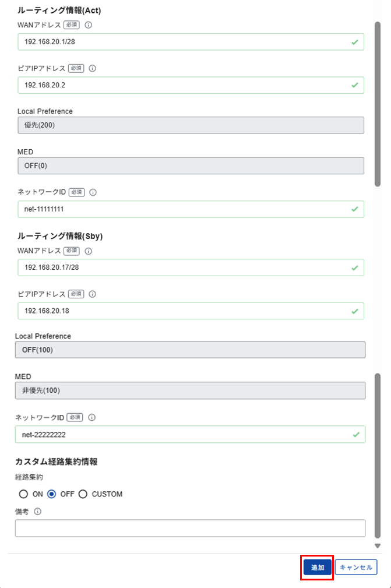Click info icon beside Act WANアドレス

tap(89, 25)
